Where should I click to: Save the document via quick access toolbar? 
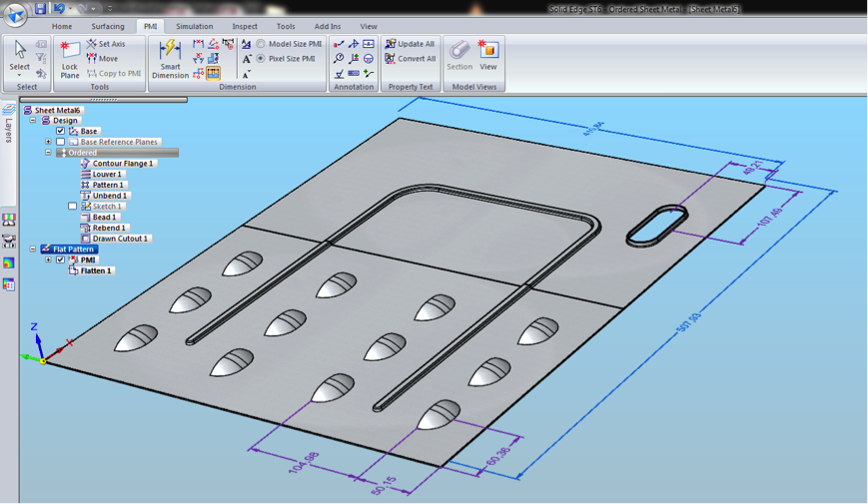(x=40, y=8)
